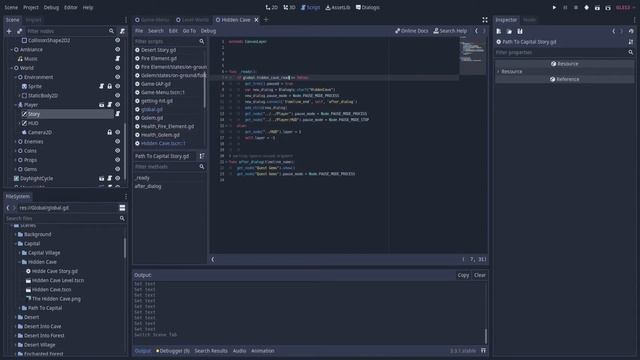The width and height of the screenshot is (640, 360).
Task: Collapse the Ambiance node
Action: click(x=11, y=50)
